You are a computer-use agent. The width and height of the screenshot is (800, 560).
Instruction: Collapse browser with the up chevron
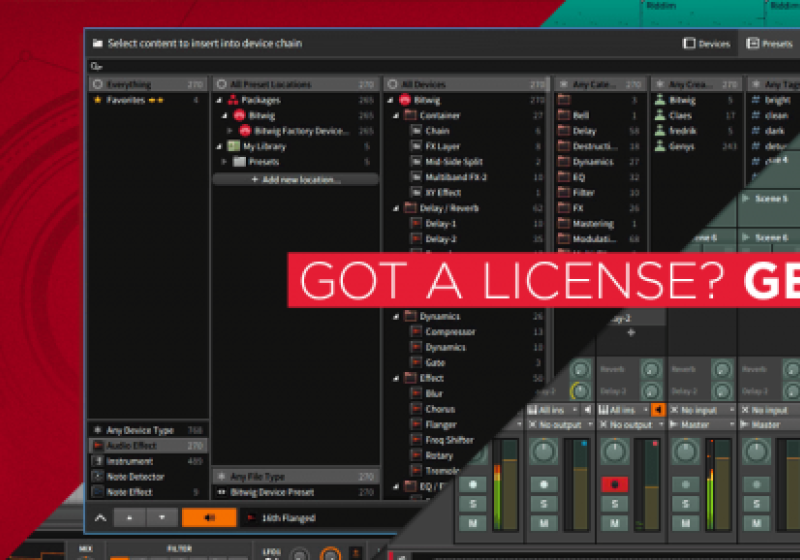tap(101, 518)
